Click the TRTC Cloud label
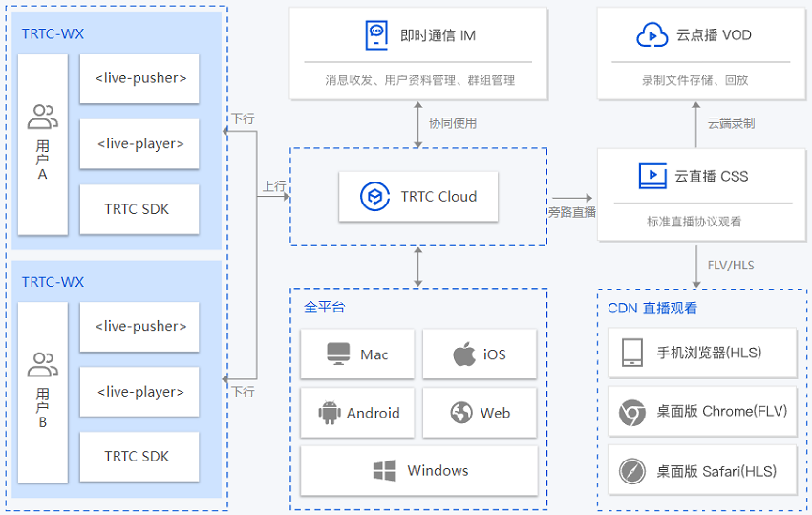This screenshot has width=812, height=515. coord(438,197)
